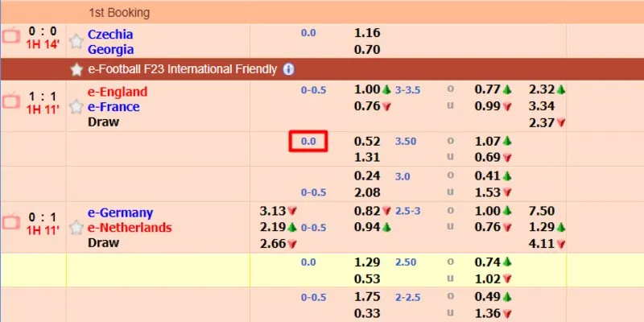Pick e-England 1X2 odds 2.32
Viewport: 644px width, 322px height.
click(541, 90)
